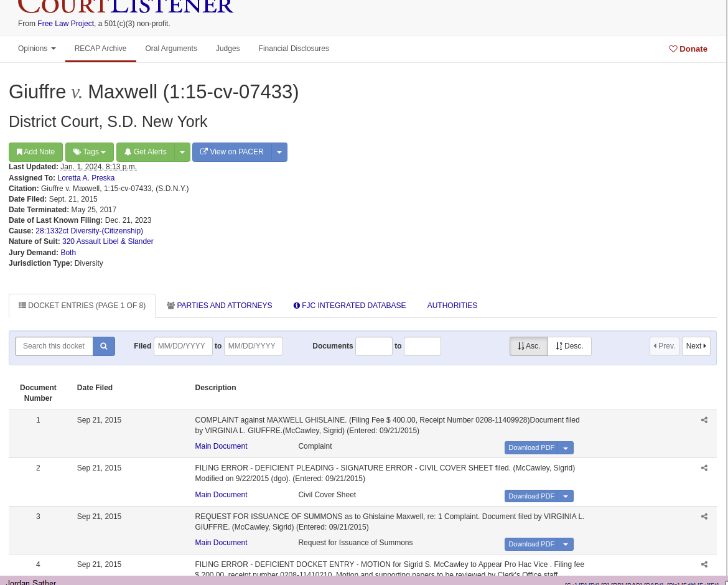
Task: Open Oral Arguments section
Action: click(x=171, y=49)
